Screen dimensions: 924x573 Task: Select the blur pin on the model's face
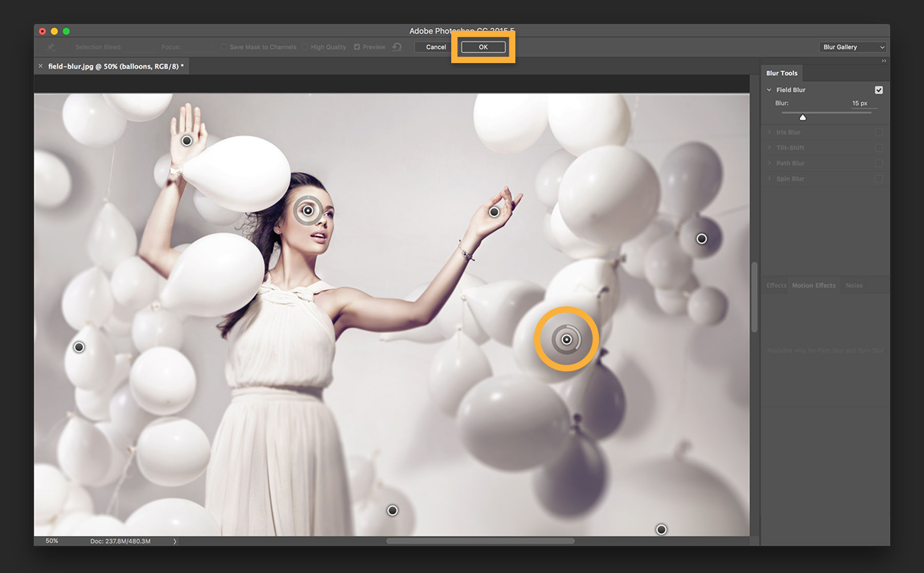(307, 210)
